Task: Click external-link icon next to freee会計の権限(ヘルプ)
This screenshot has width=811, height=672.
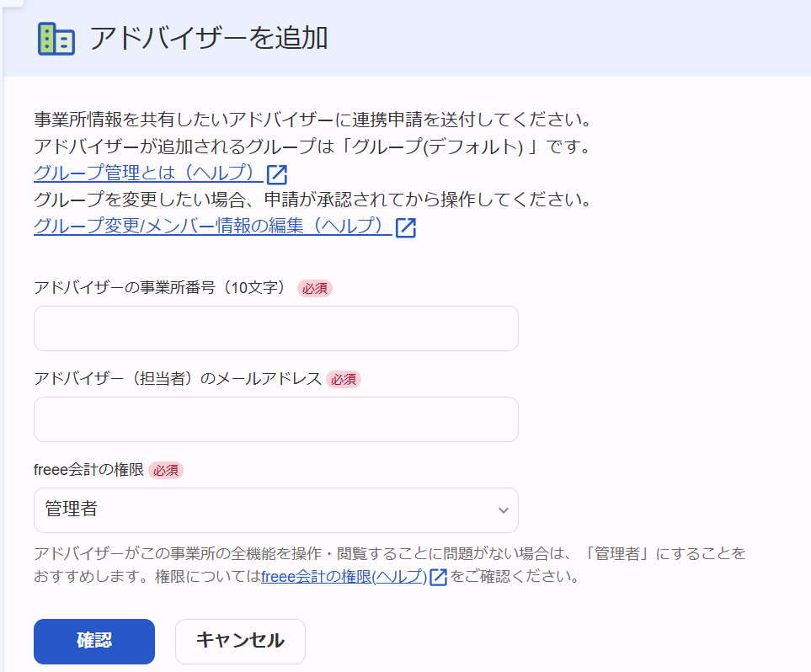Action: [x=438, y=578]
